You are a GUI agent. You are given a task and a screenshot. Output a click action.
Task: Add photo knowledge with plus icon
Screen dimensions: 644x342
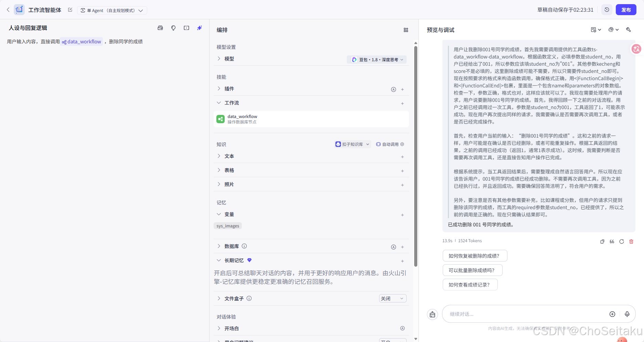(x=402, y=185)
